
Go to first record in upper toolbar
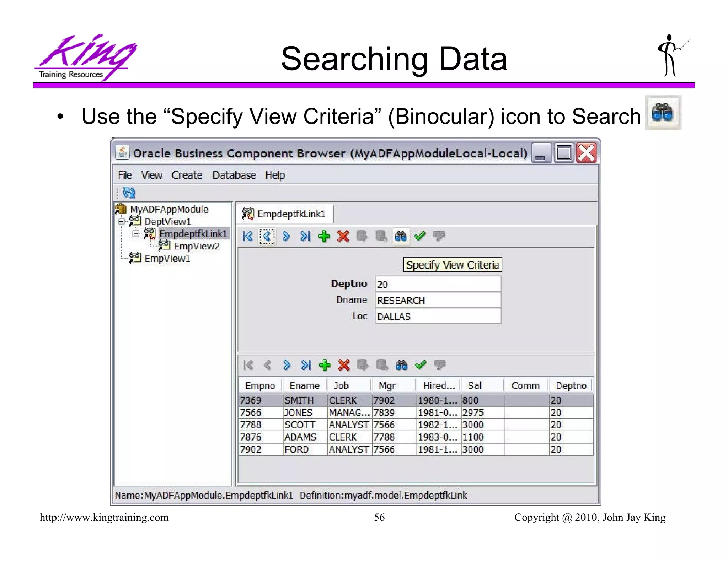pos(247,236)
